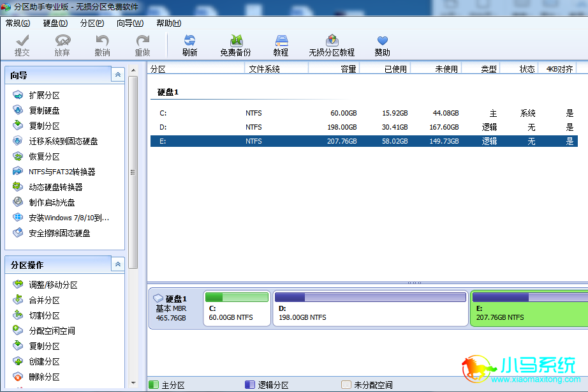The image size is (588, 392).
Task: Select C: 60.00GB block in disk map
Action: click(237, 308)
